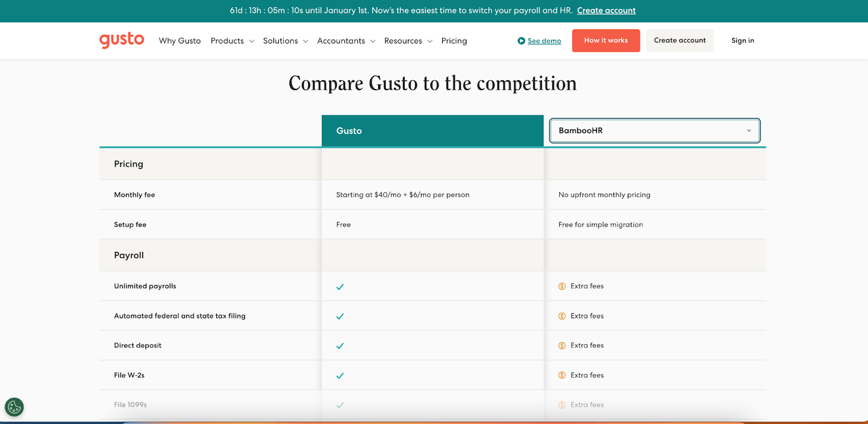Image resolution: width=868 pixels, height=424 pixels.
Task: Click dollar icon in File W-2s row
Action: coord(562,375)
